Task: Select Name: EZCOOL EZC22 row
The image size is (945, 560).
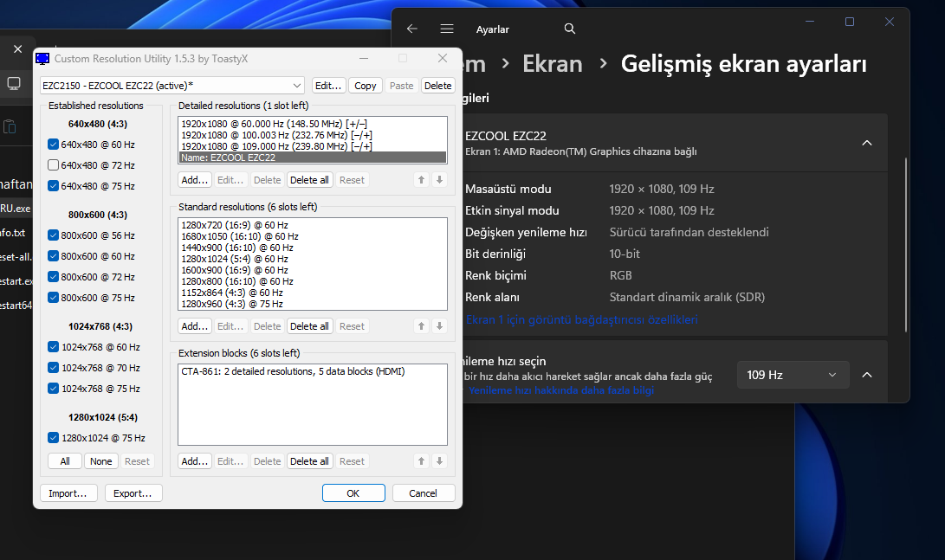Action: [x=312, y=158]
